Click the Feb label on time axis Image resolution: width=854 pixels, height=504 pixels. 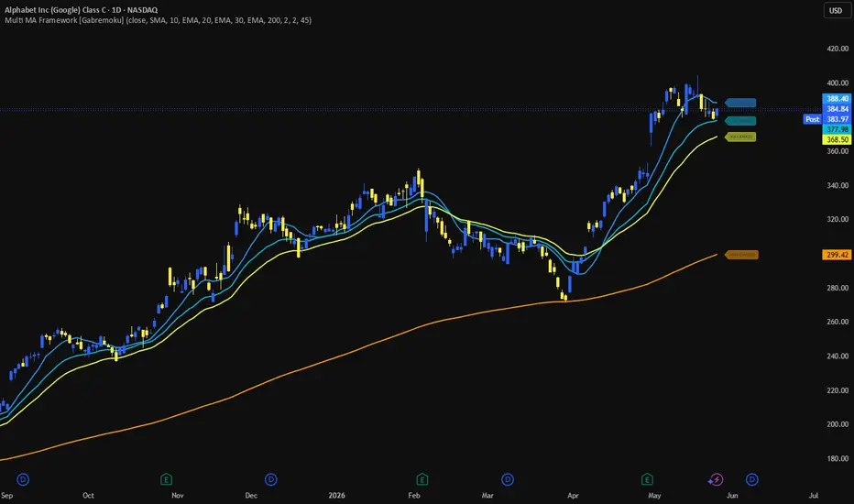[414, 495]
